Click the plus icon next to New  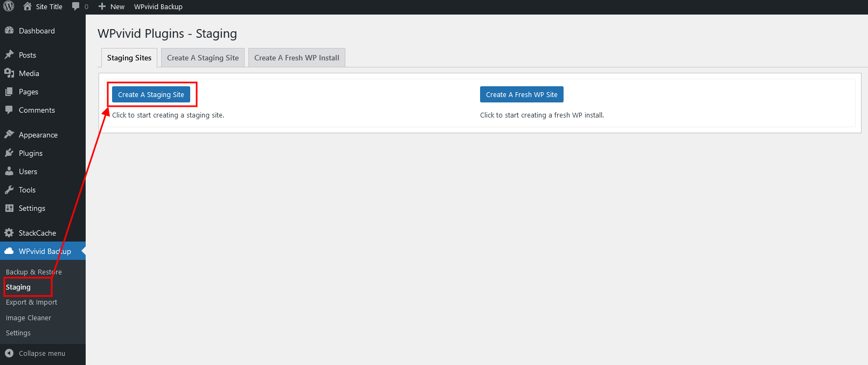pyautogui.click(x=102, y=6)
